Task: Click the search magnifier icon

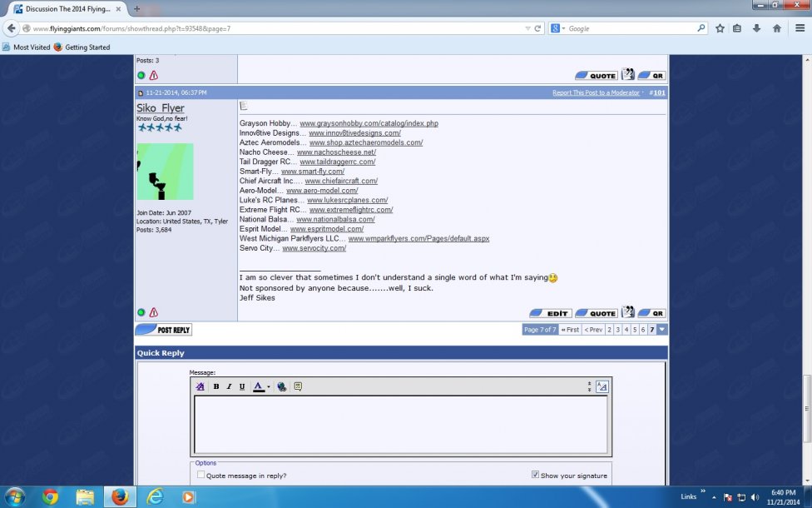Action: [701, 28]
